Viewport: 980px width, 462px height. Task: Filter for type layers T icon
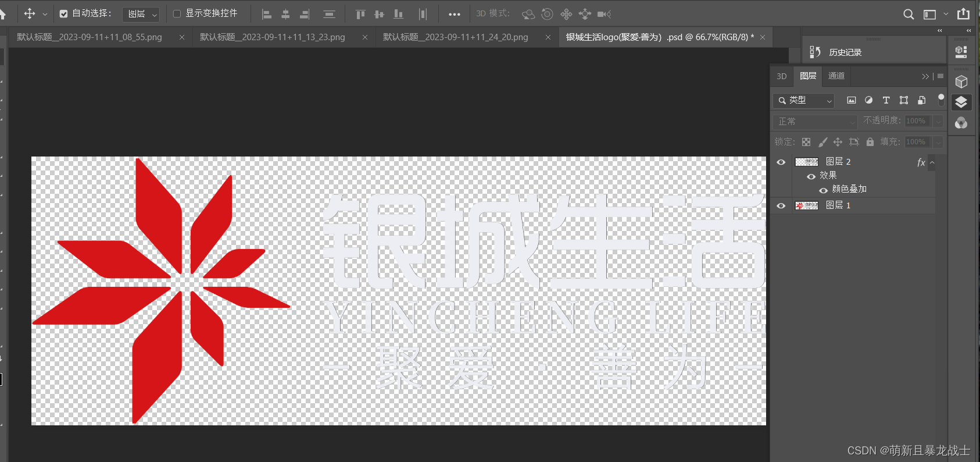click(886, 100)
